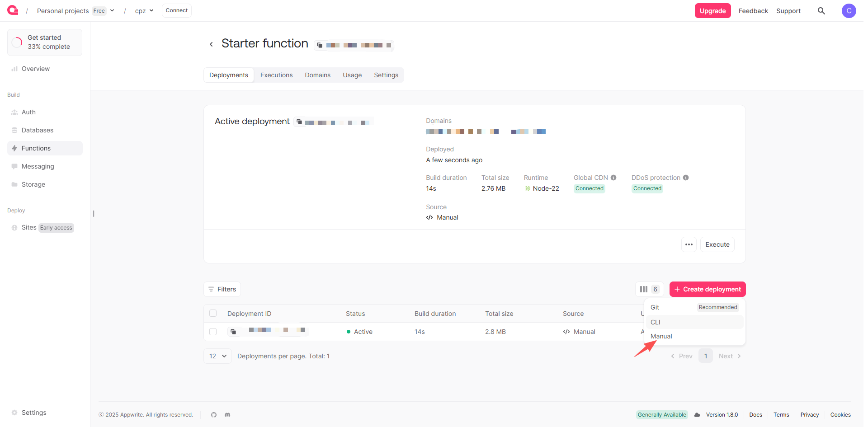
Task: Click the Execute button
Action: 717,244
